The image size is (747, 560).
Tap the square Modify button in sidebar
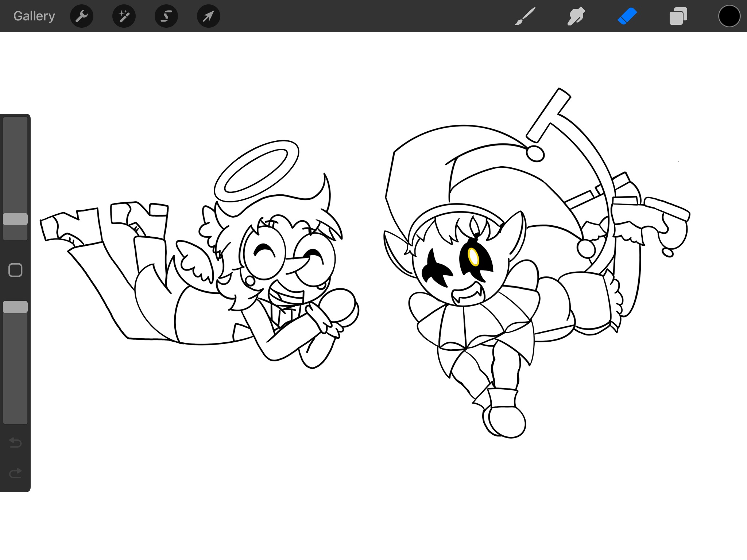tap(15, 270)
